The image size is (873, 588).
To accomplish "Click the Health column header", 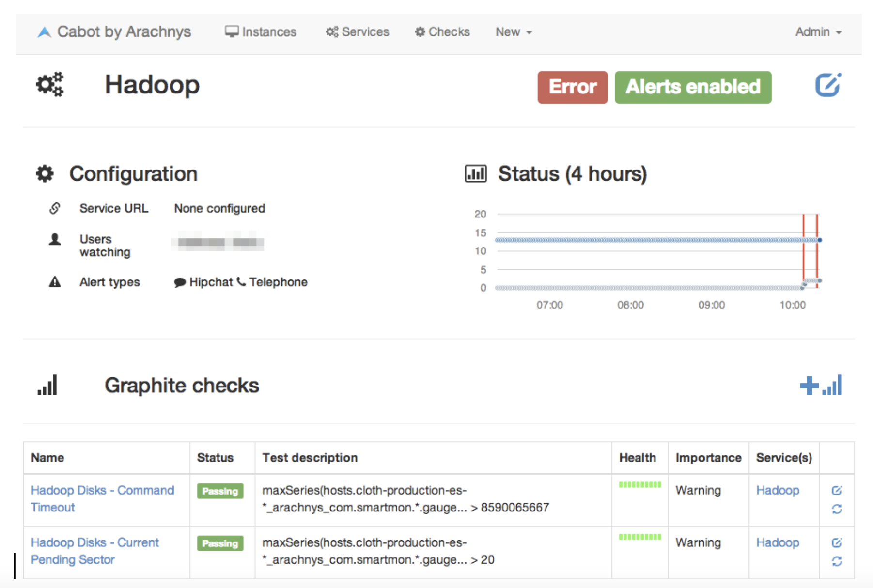I will (x=638, y=458).
